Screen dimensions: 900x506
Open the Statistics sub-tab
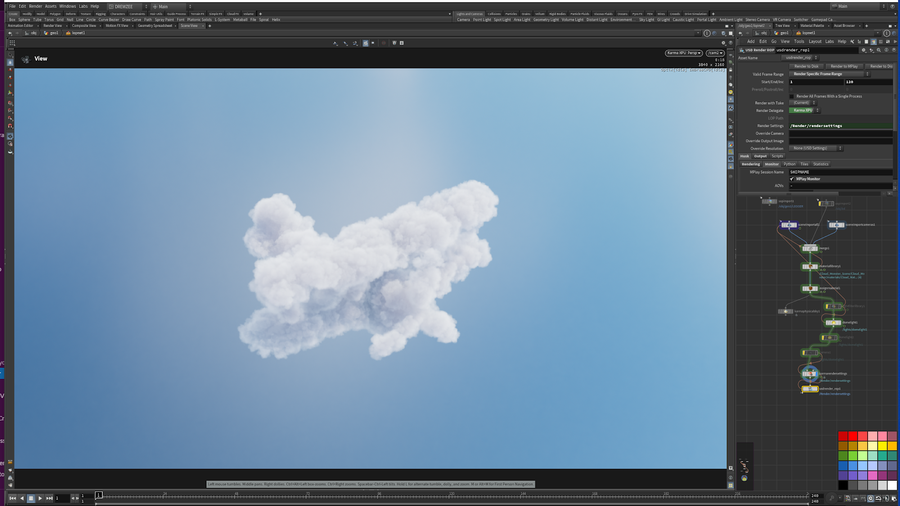[821, 164]
